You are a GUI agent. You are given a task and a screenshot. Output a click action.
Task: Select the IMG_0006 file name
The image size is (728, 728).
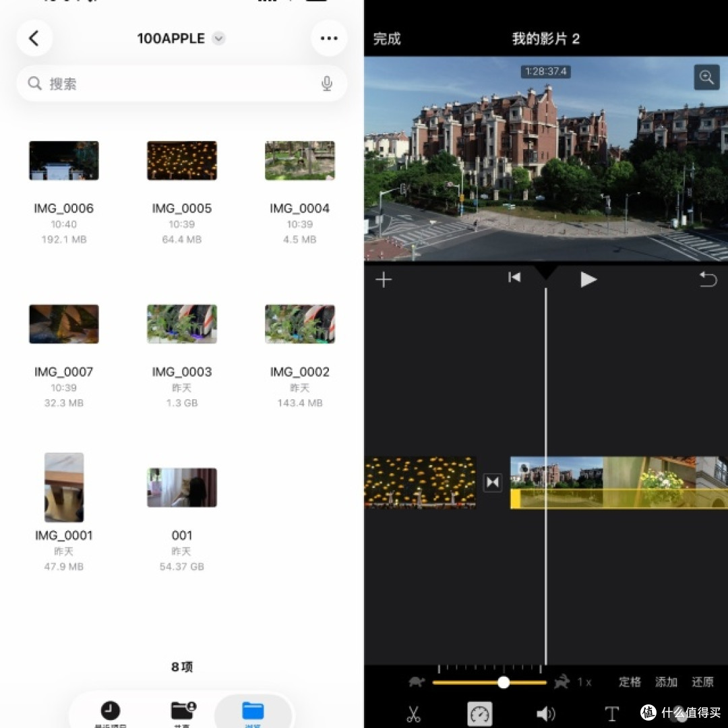pos(63,208)
